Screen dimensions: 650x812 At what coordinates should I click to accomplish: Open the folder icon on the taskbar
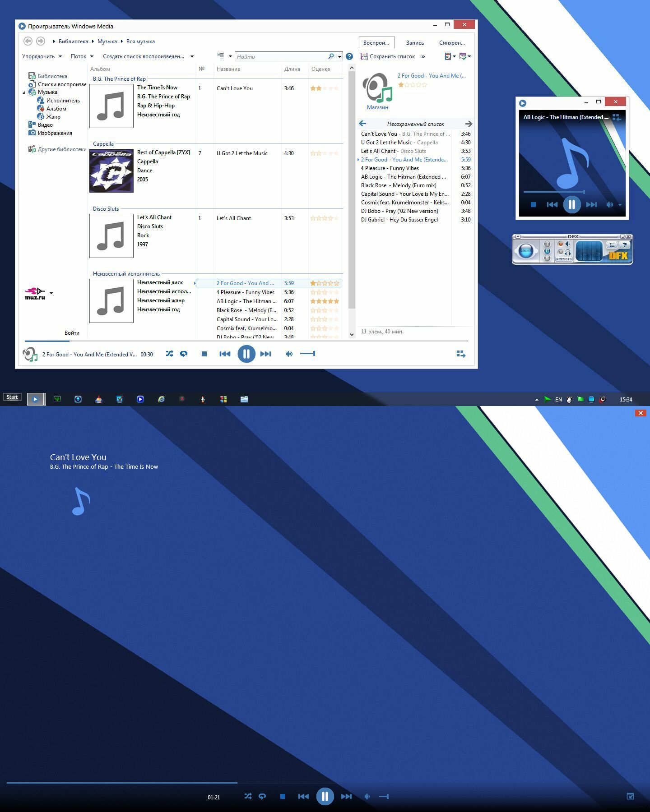244,399
